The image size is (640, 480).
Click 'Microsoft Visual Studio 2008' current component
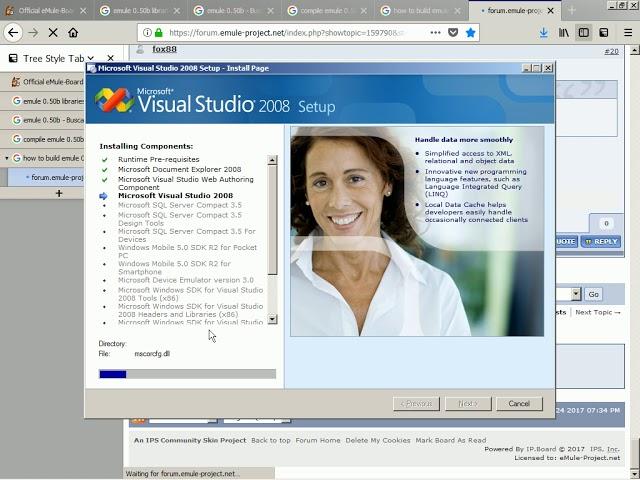pyautogui.click(x=176, y=196)
